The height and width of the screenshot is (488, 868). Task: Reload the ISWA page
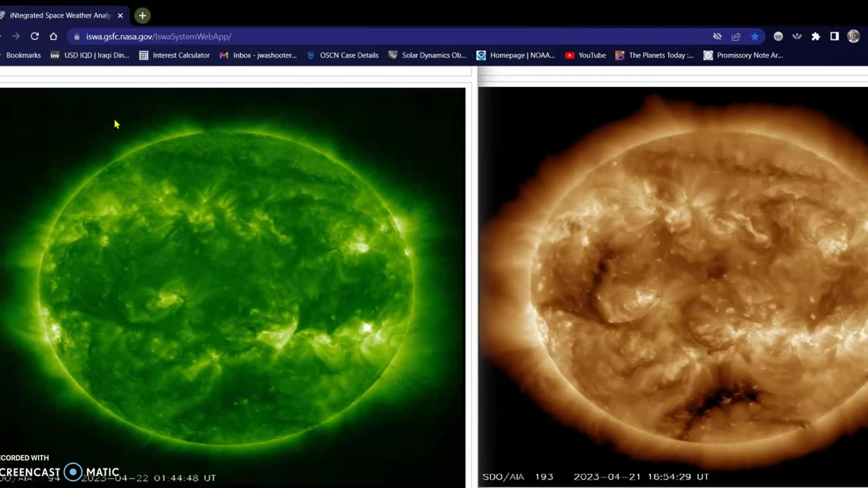point(35,37)
